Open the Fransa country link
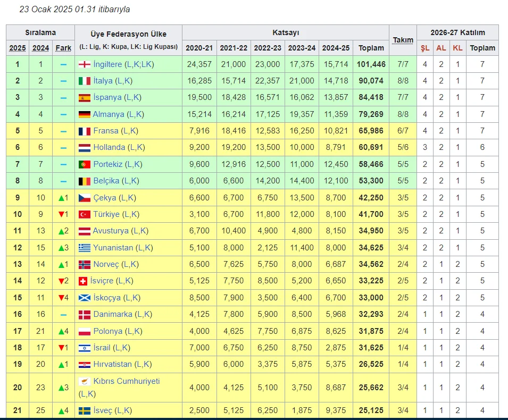The height and width of the screenshot is (420, 508). 106,131
